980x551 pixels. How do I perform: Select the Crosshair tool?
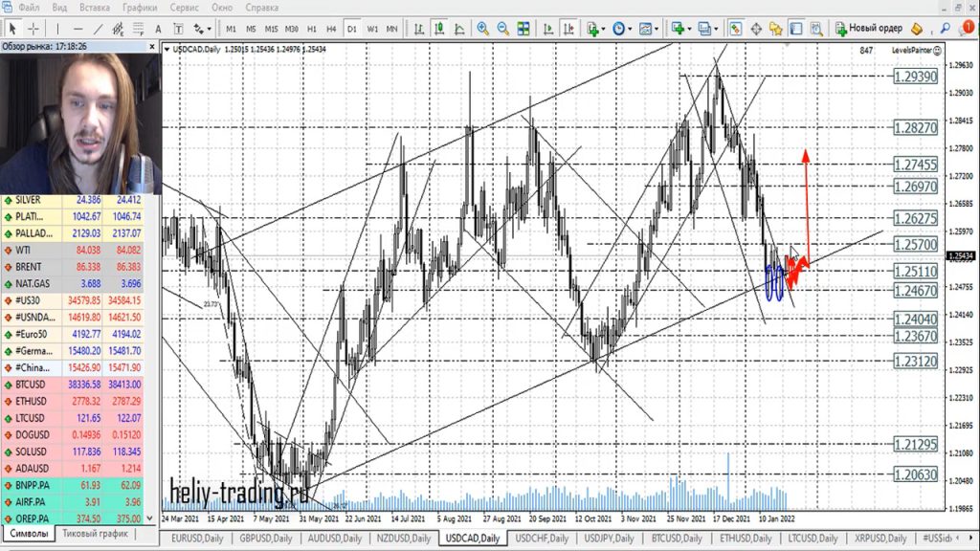(33, 29)
